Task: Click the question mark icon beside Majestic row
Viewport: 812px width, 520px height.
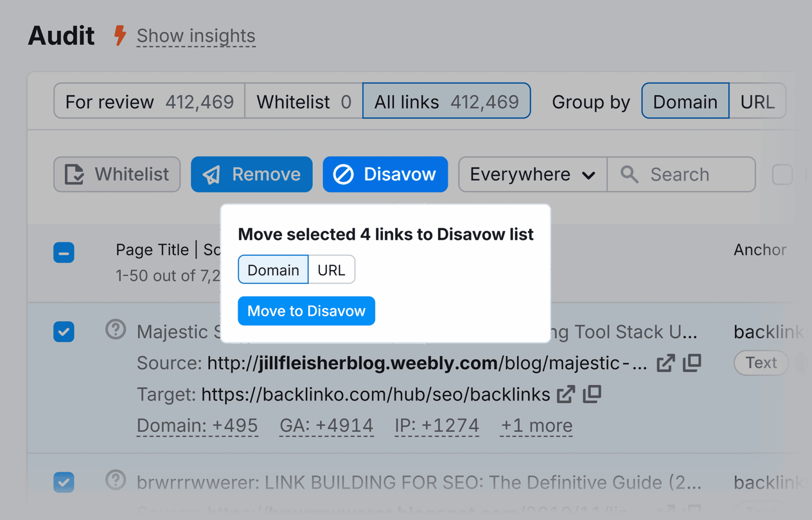Action: 115,330
